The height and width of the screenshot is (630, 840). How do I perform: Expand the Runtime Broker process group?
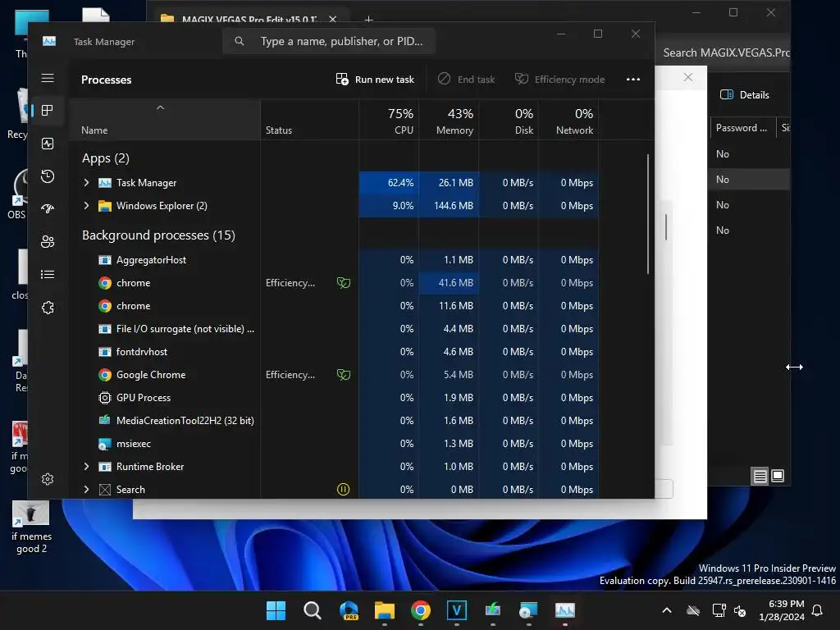[86, 467]
